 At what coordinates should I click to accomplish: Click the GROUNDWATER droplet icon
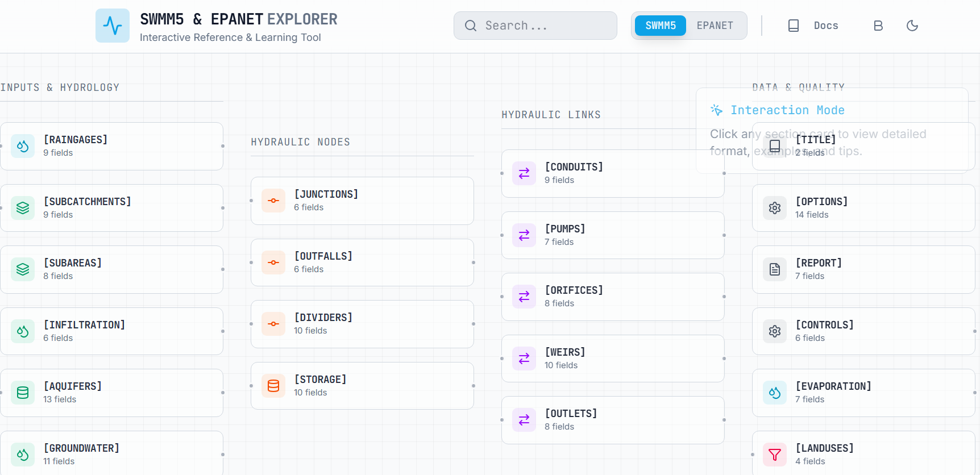pos(23,455)
